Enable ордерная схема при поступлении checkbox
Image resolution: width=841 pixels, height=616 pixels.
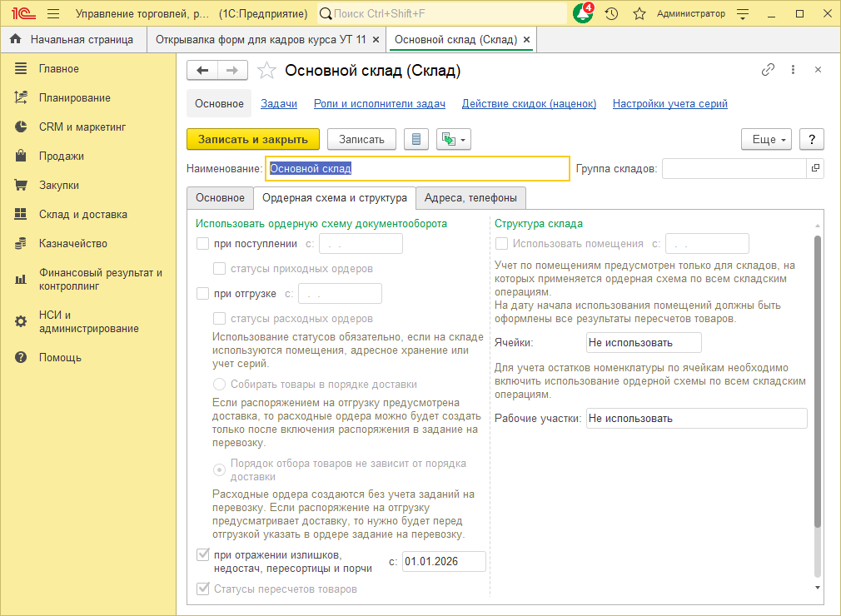(202, 244)
